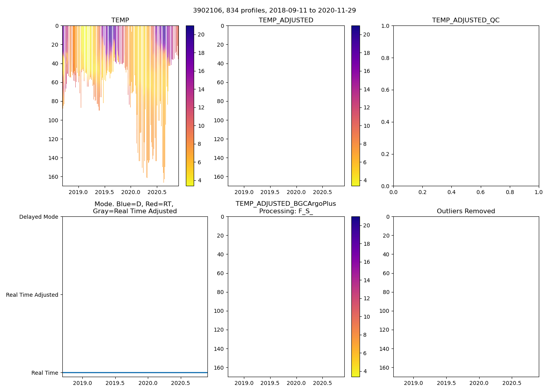
Task: Click inside the empty TEMP_ADJUSTED plot area
Action: 286,106
